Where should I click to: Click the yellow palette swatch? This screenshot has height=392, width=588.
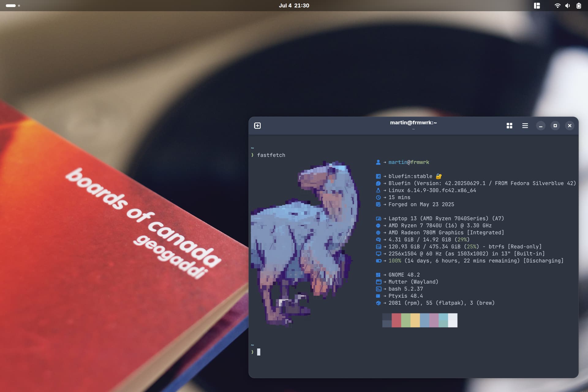click(x=415, y=320)
